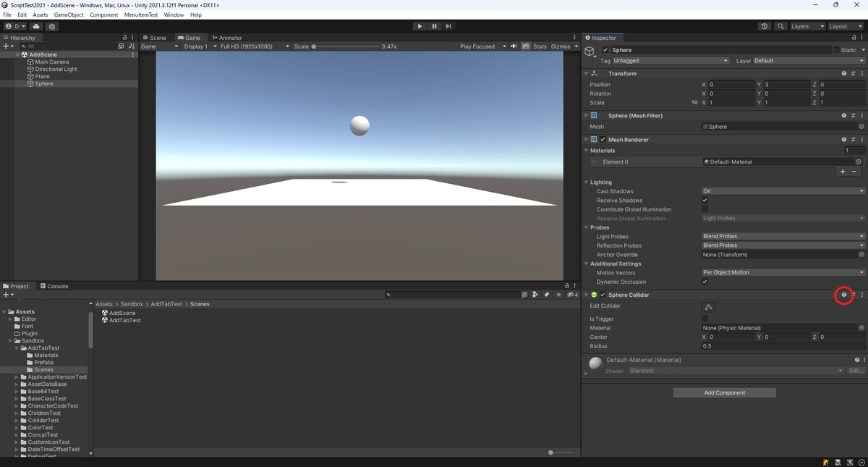Toggle the Mute Audio icon in Game view
The width and height of the screenshot is (868, 467).
tap(514, 46)
